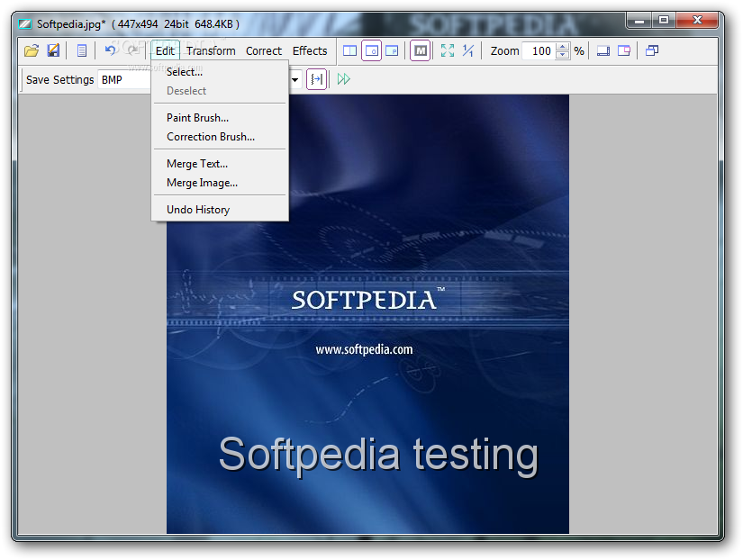This screenshot has width=743, height=560.
Task: Choose Paint Brush... menu entry
Action: [x=220, y=118]
